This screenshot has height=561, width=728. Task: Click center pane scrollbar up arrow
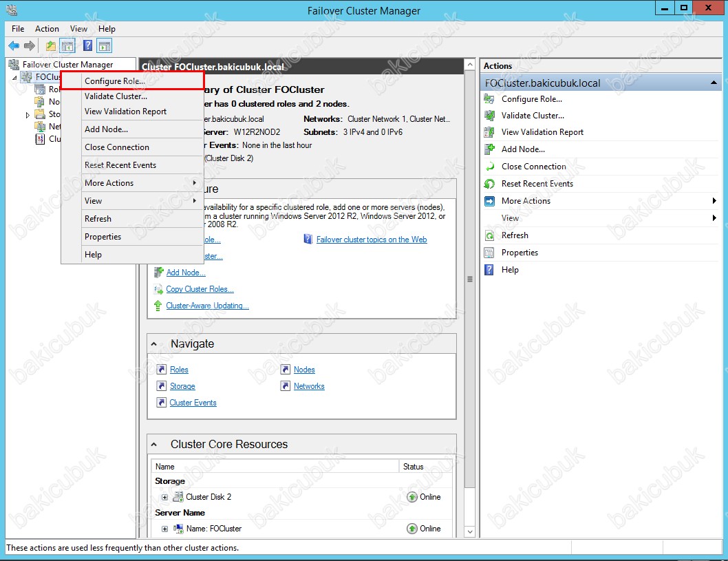tap(470, 65)
